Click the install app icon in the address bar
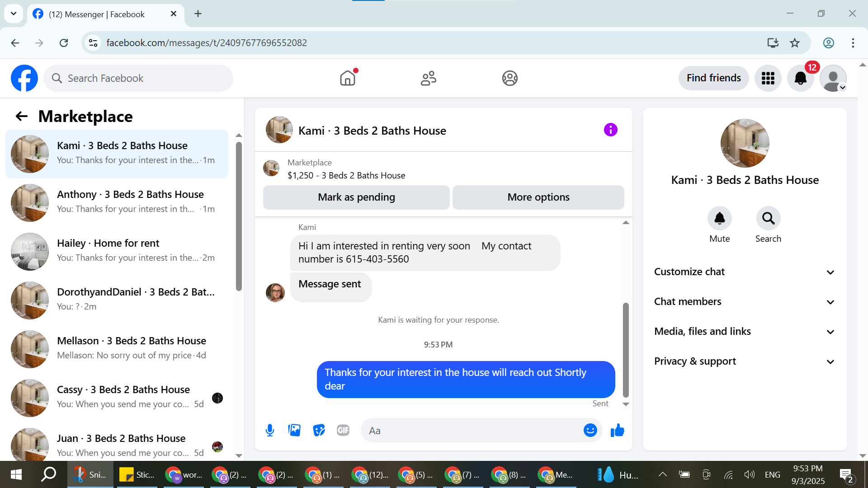The height and width of the screenshot is (488, 868). click(773, 43)
